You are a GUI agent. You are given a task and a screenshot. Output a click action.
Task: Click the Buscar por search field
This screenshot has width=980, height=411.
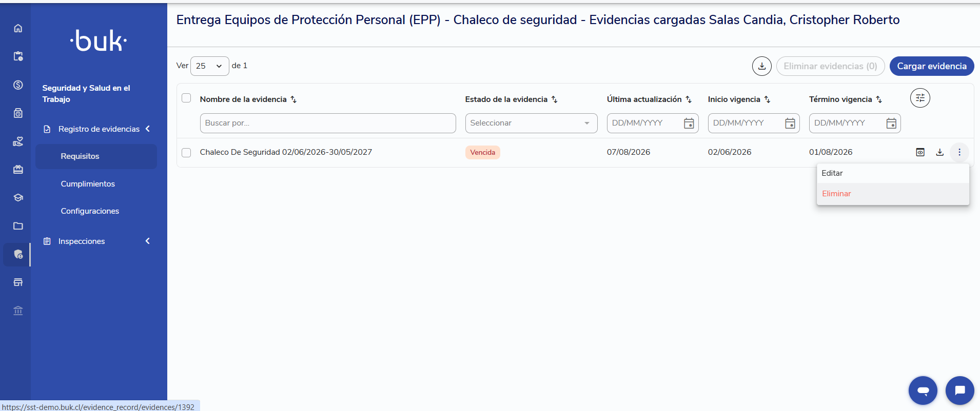pos(328,123)
